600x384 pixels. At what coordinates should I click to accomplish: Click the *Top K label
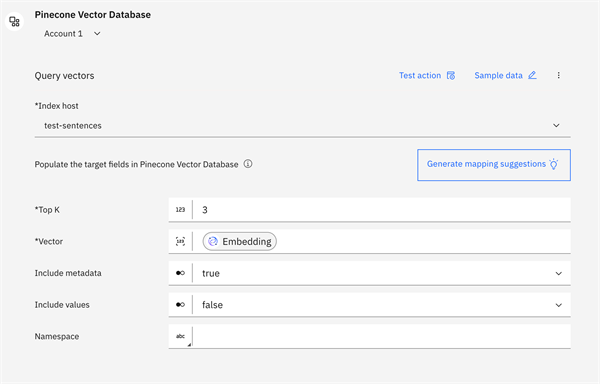click(x=47, y=210)
